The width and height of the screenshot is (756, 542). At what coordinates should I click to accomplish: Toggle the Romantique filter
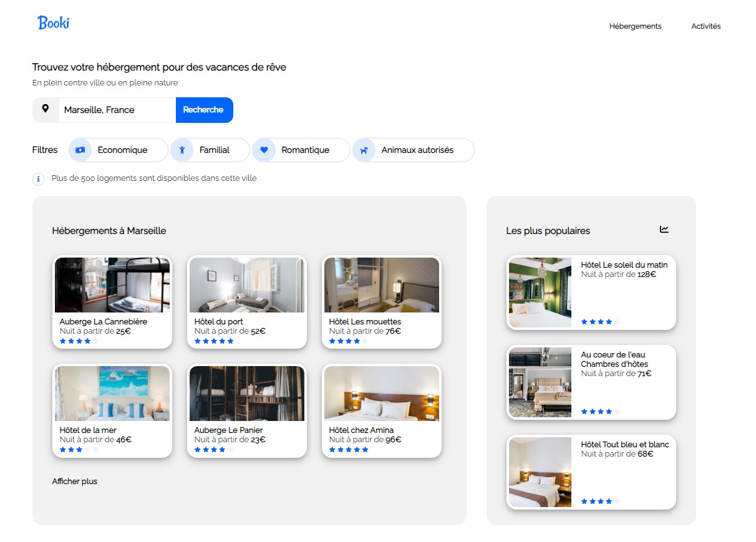tap(301, 150)
